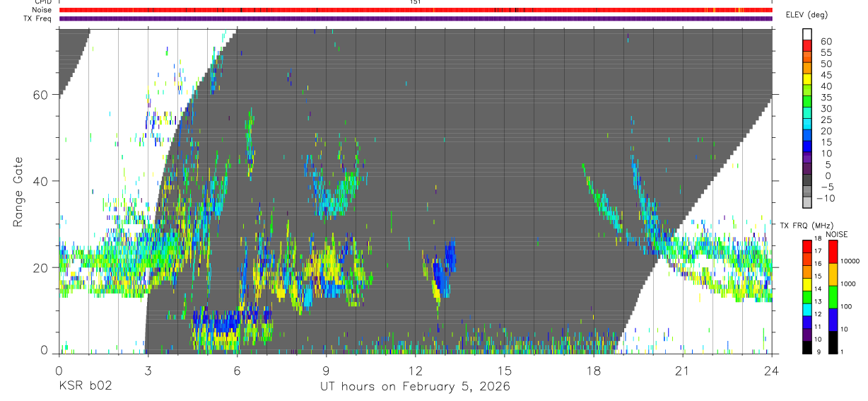The width and height of the screenshot is (868, 401).
Task: Click the '151' CPID value at top
Action: point(415,2)
